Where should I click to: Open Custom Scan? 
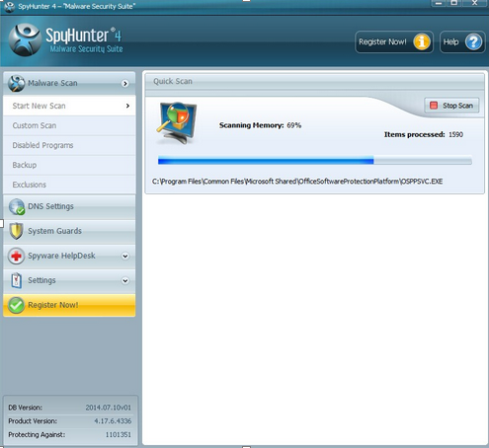click(69, 125)
